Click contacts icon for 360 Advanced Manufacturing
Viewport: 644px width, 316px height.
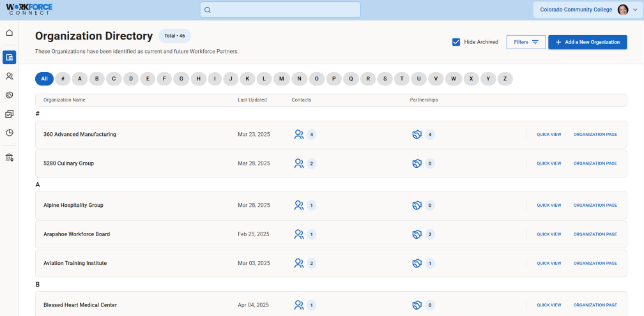pyautogui.click(x=298, y=135)
